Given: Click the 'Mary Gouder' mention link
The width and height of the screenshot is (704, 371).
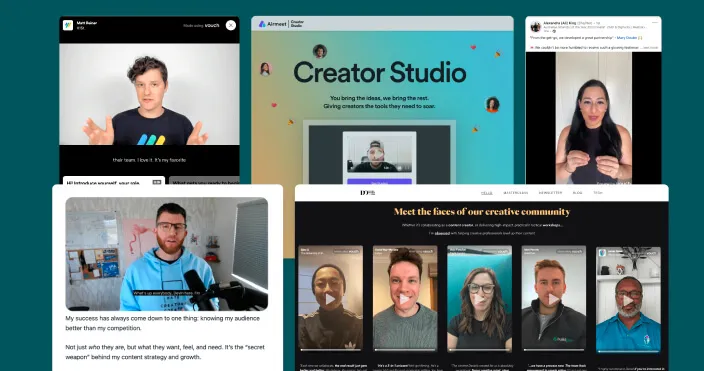Looking at the screenshot, I should tap(627, 38).
